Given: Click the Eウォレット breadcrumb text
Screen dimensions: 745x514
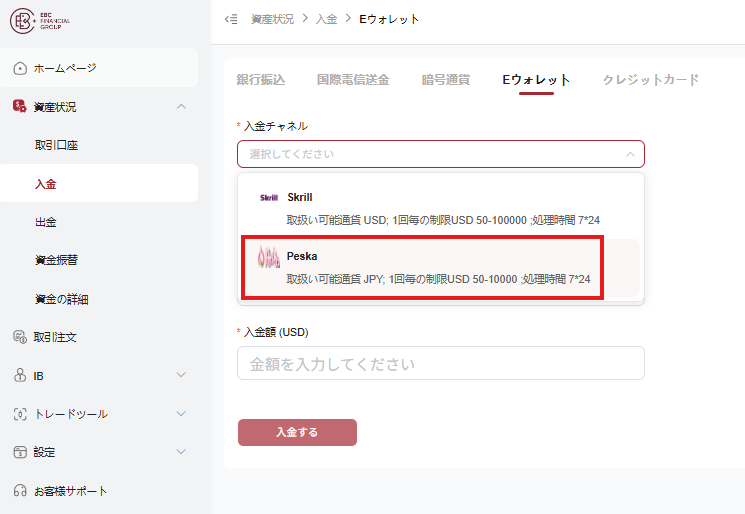Looking at the screenshot, I should [389, 19].
